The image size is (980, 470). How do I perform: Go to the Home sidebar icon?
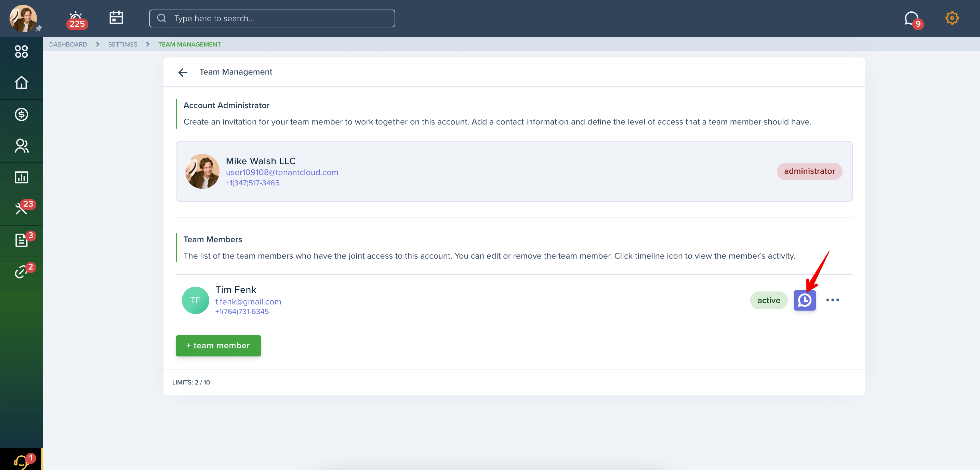(21, 82)
